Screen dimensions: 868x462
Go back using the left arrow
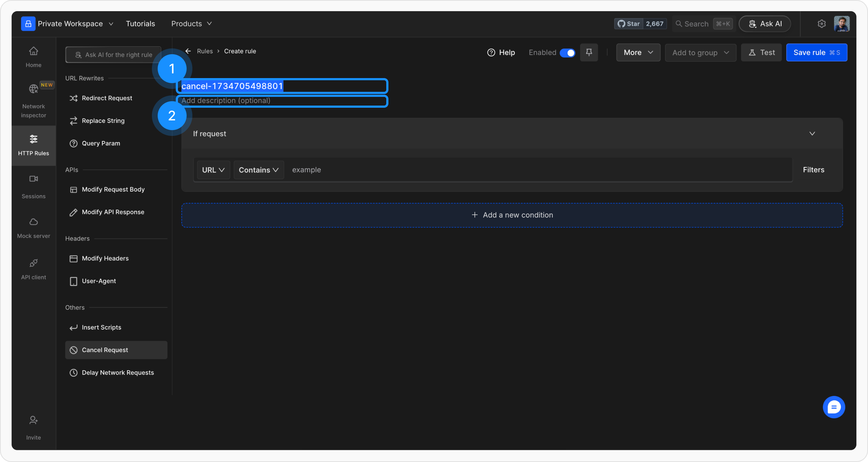point(188,51)
